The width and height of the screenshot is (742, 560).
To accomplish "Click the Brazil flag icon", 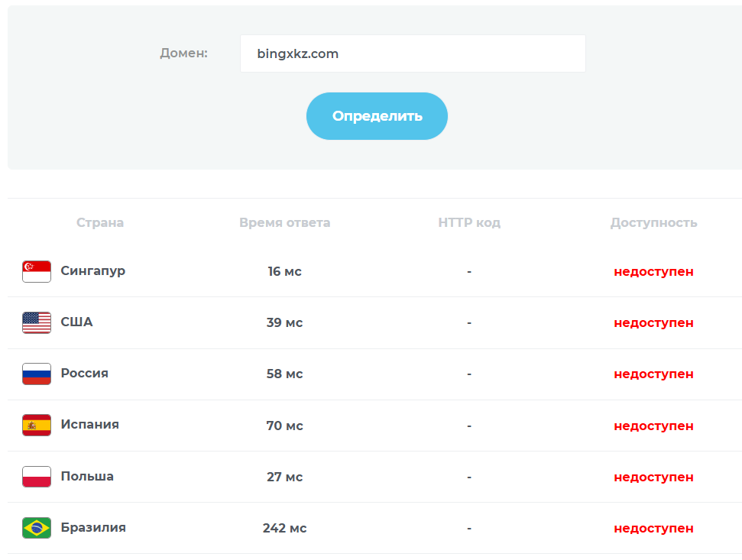I will [x=37, y=528].
